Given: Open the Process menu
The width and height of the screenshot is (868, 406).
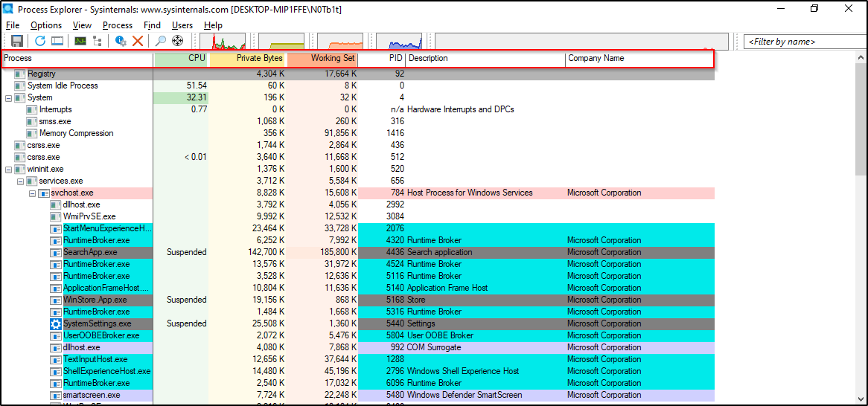Looking at the screenshot, I should click(x=118, y=25).
